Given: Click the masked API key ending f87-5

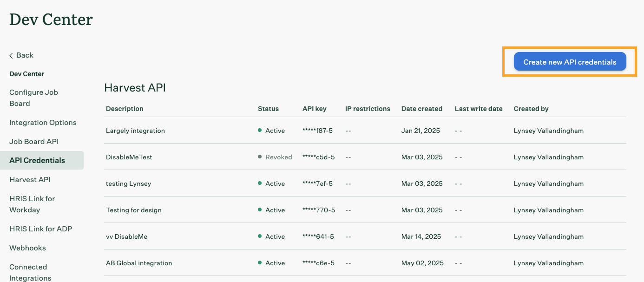Looking at the screenshot, I should coord(317,131).
